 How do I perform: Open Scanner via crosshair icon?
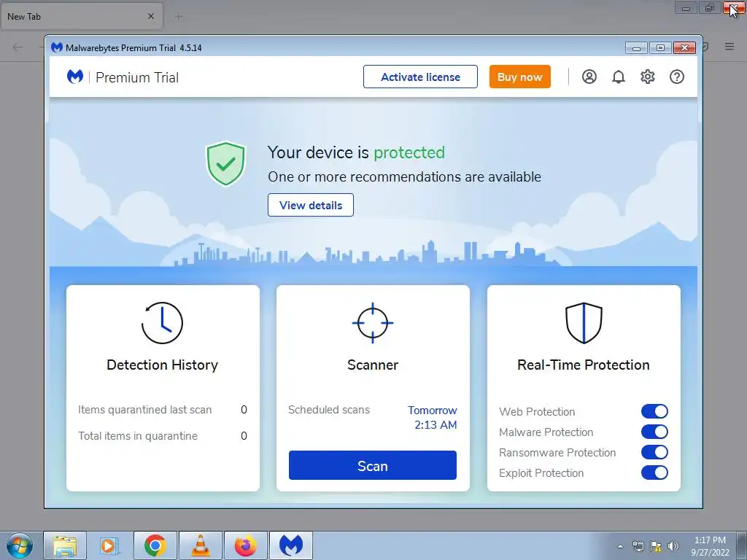tap(373, 323)
